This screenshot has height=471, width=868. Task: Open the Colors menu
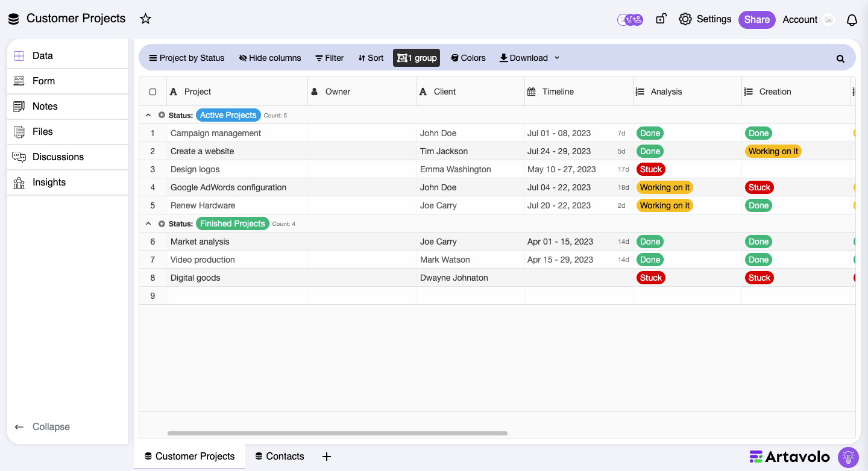tap(468, 58)
